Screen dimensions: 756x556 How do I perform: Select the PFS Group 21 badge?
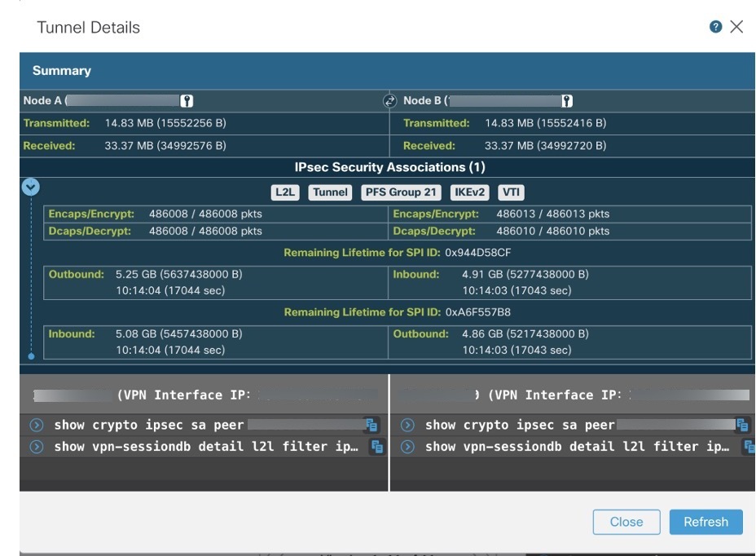(x=400, y=192)
